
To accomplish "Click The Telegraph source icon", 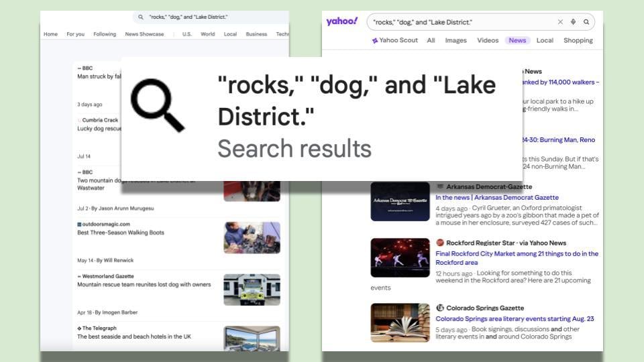I will pos(79,328).
